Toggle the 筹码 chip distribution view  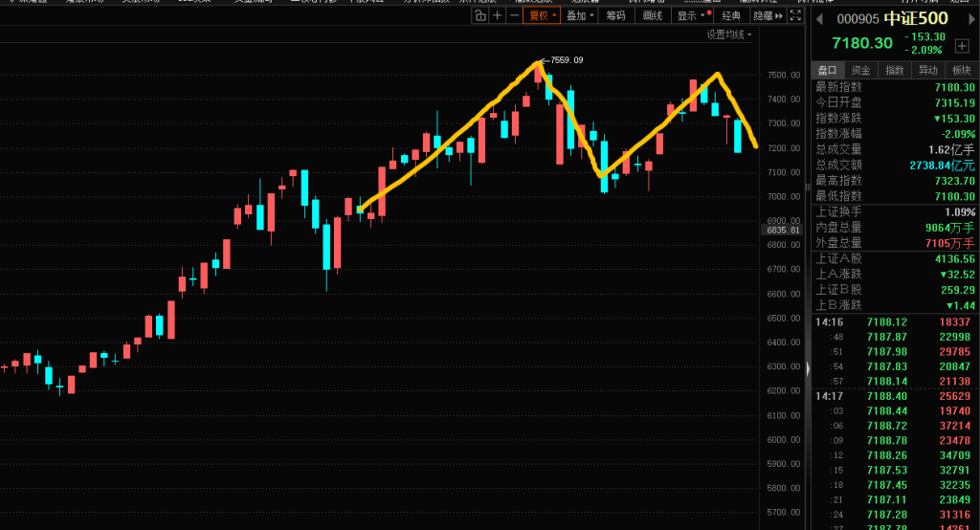(x=616, y=15)
